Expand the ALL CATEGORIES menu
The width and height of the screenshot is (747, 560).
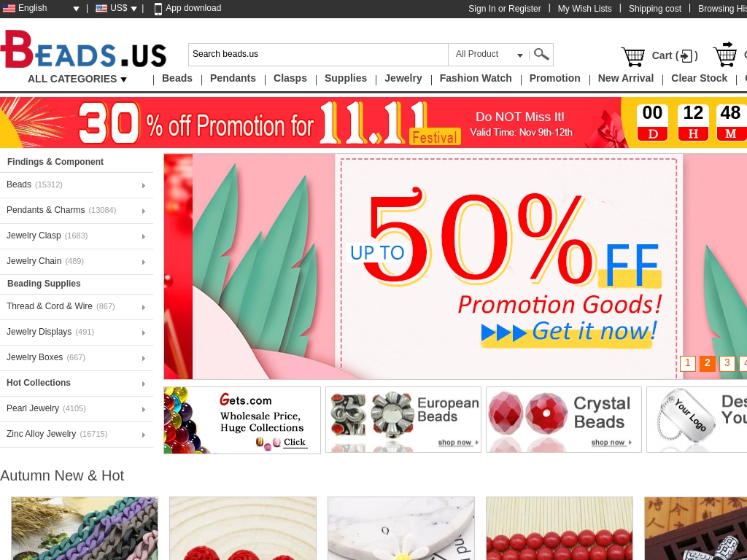click(77, 79)
